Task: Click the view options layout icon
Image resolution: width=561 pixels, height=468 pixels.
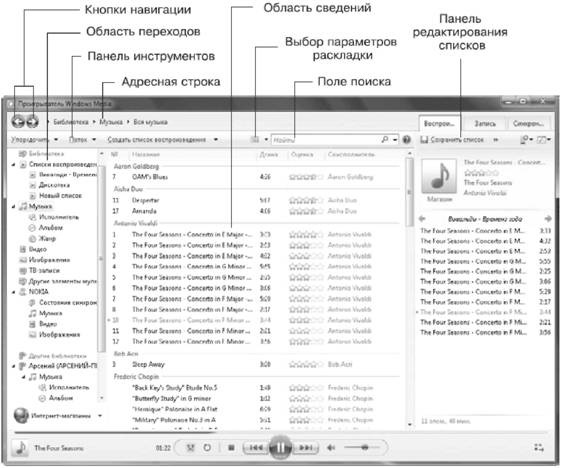Action: click(254, 140)
